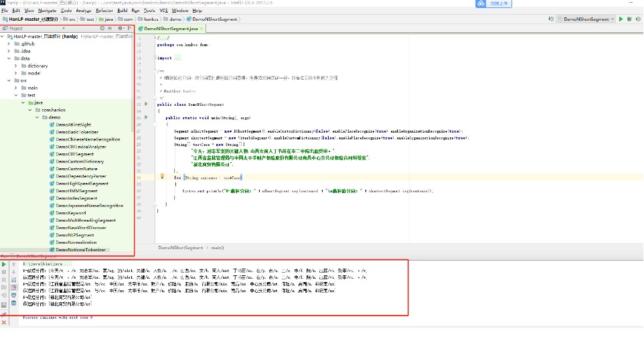Collapse the java source folder
Viewport: 644px width, 337px height.
click(23, 103)
